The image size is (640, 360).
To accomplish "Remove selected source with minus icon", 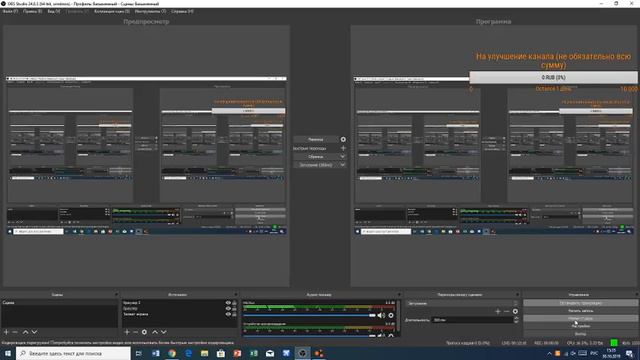I will click(136, 332).
